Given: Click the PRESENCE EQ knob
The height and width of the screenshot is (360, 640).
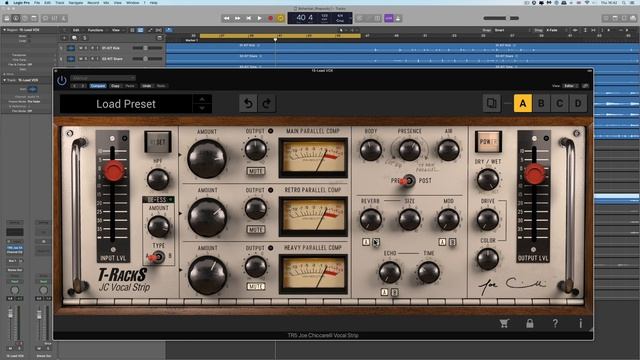Looking at the screenshot, I should pos(409,150).
